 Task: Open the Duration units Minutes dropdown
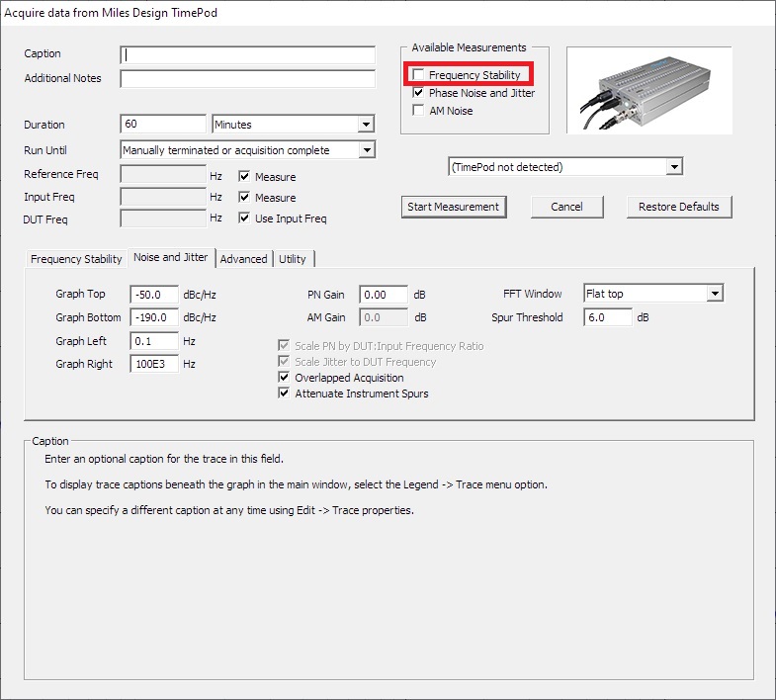click(294, 124)
